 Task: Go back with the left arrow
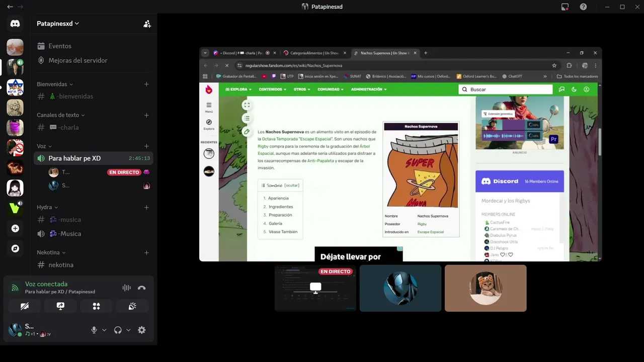[x=10, y=7]
